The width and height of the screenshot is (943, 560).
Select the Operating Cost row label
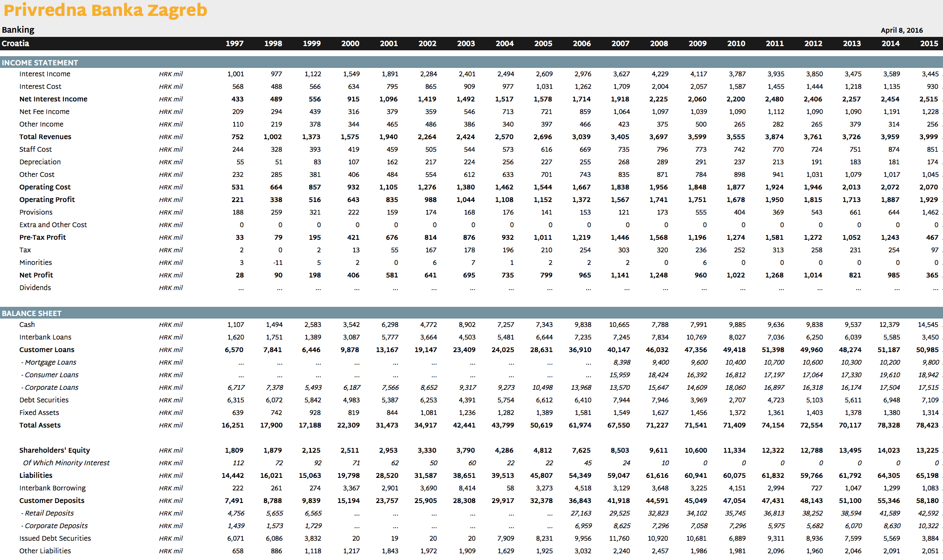tap(45, 187)
